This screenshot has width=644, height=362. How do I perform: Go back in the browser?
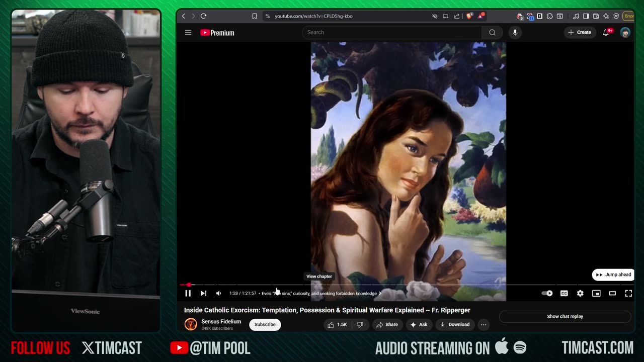click(184, 16)
